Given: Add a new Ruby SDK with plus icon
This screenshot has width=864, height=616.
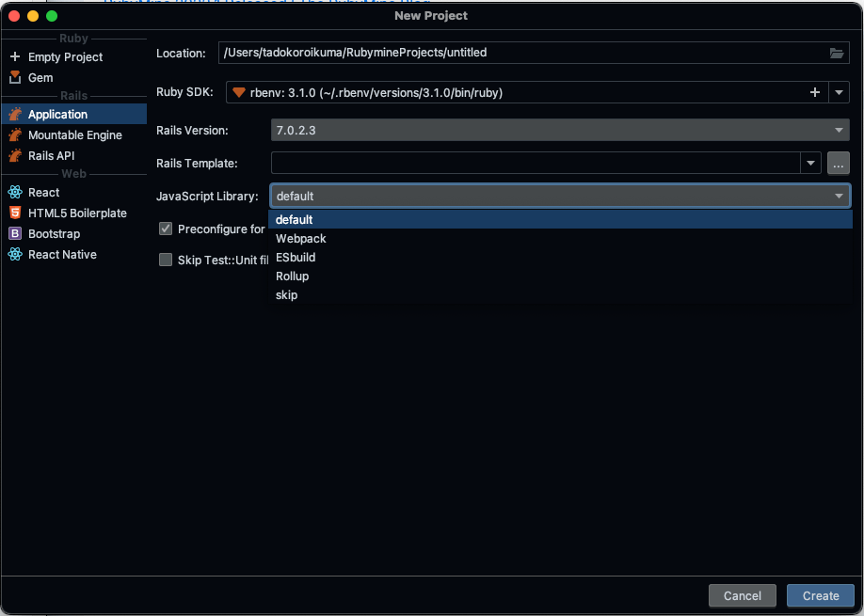Looking at the screenshot, I should [815, 92].
